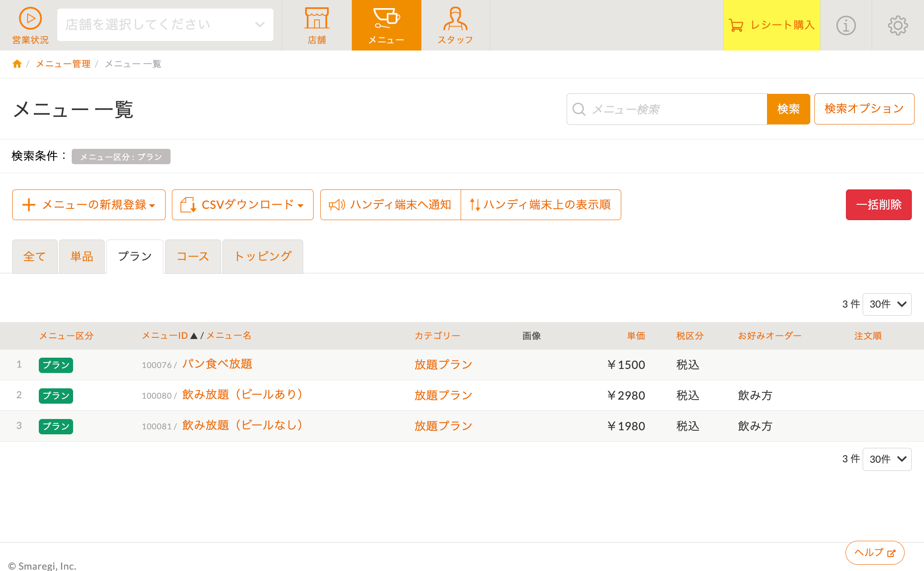Notify handy terminals via megaphone button
Viewport: 924px width, 571px height.
click(x=390, y=205)
